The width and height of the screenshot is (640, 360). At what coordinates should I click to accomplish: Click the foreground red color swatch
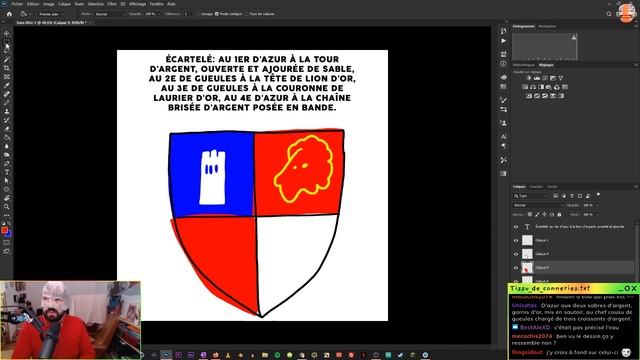(x=4, y=231)
